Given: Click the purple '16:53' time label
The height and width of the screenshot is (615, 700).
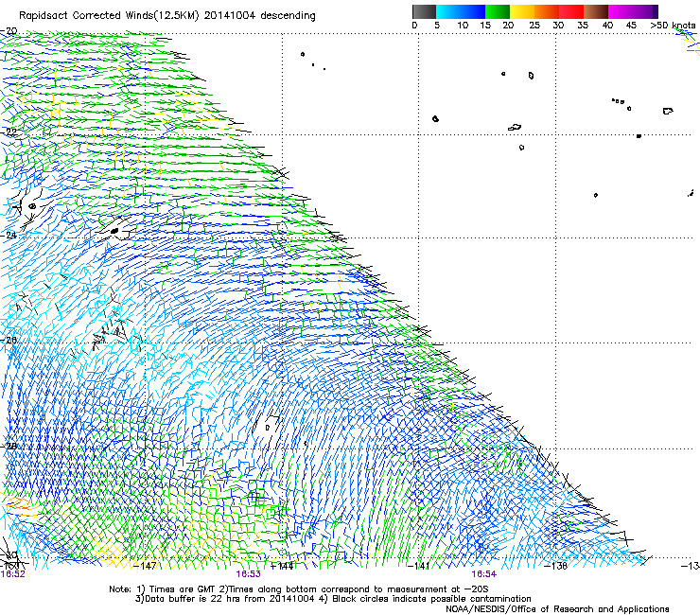Looking at the screenshot, I should tap(248, 574).
